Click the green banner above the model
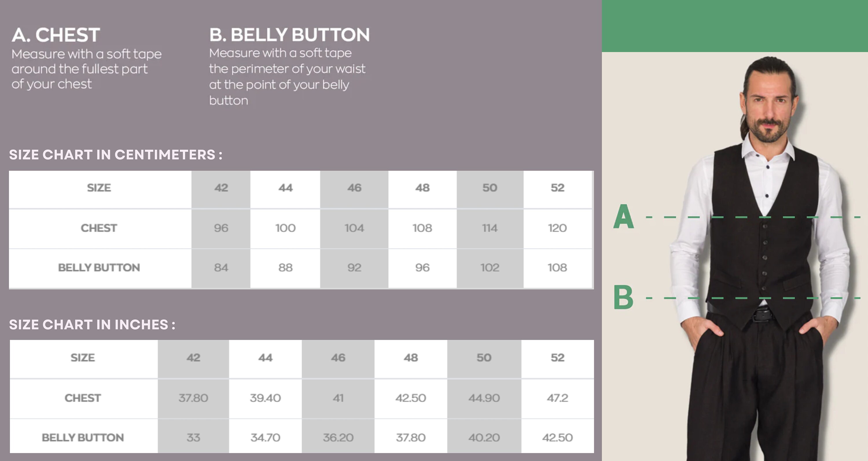 pyautogui.click(x=735, y=26)
